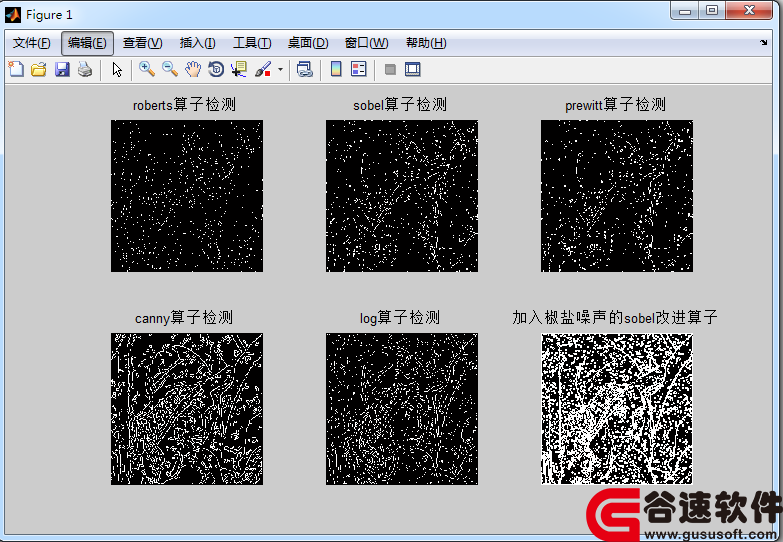783x542 pixels.
Task: Open the 帮助(H) menu
Action: [x=426, y=43]
